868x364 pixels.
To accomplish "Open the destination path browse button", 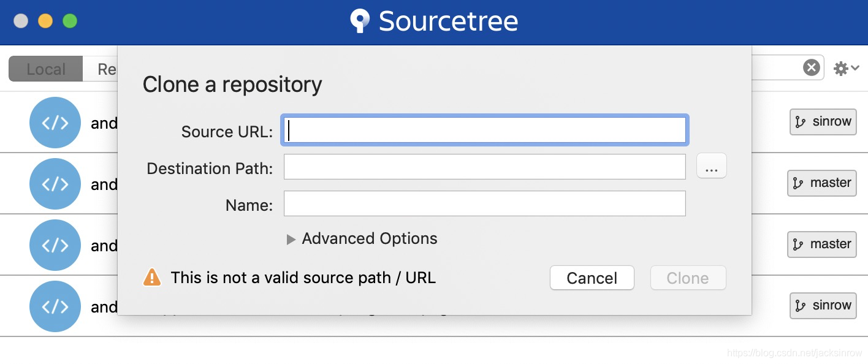I will (712, 166).
